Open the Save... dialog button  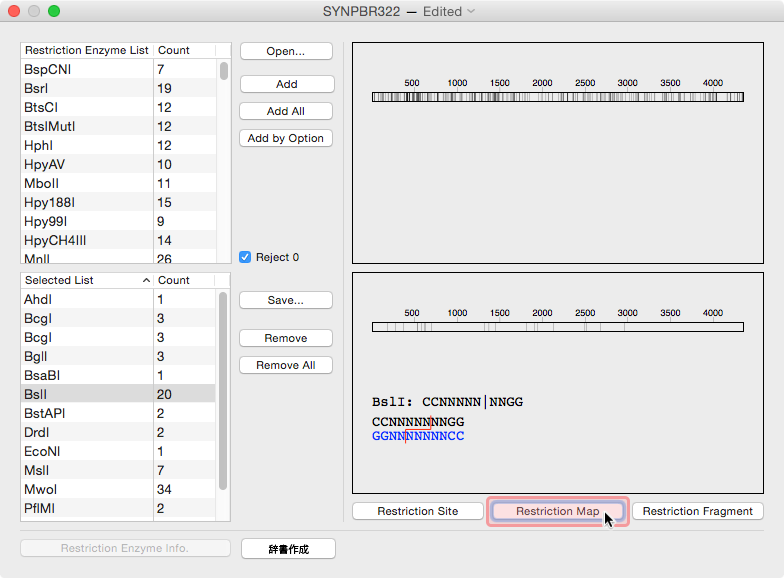pos(286,300)
